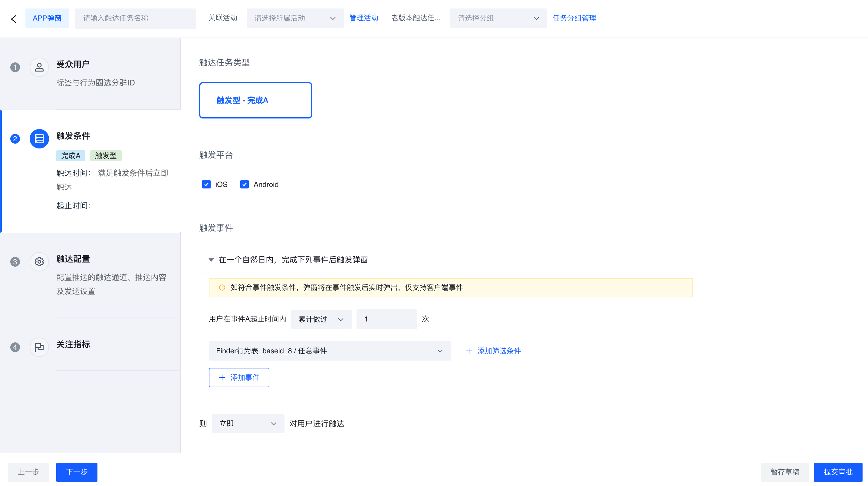The width and height of the screenshot is (868, 486).
Task: Open the 累计做过 dropdown
Action: tap(321, 319)
